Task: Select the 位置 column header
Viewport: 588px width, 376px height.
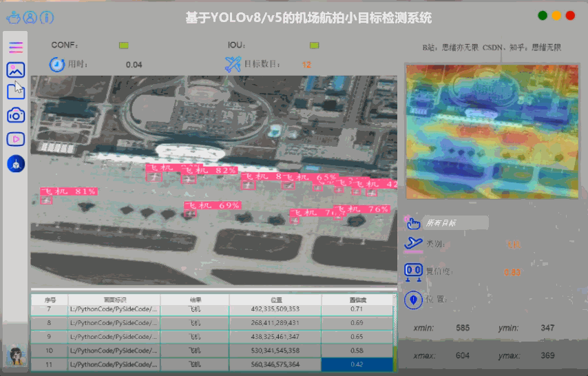Action: [275, 300]
